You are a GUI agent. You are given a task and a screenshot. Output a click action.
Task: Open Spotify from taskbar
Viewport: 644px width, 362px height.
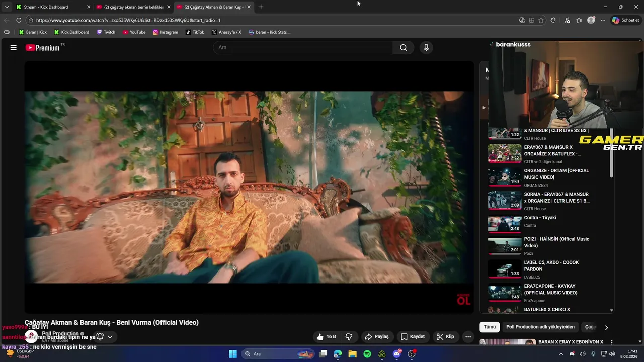[367, 354]
